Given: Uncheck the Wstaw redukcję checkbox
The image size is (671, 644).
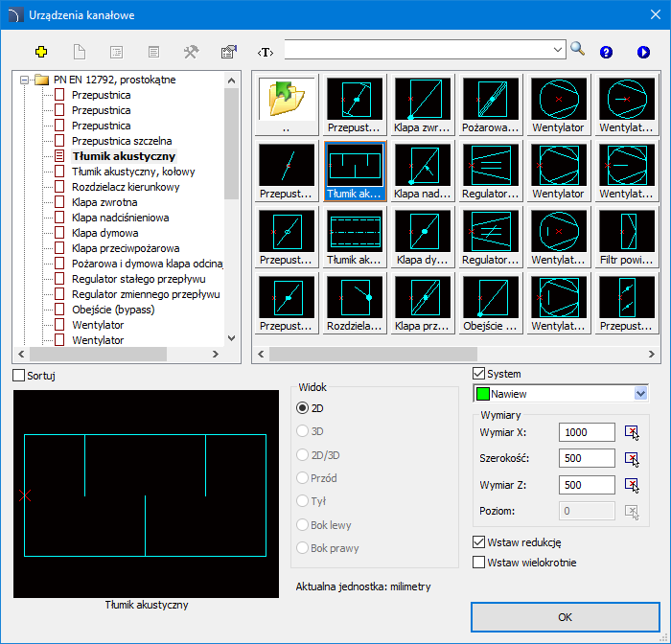Looking at the screenshot, I should coord(479,542).
